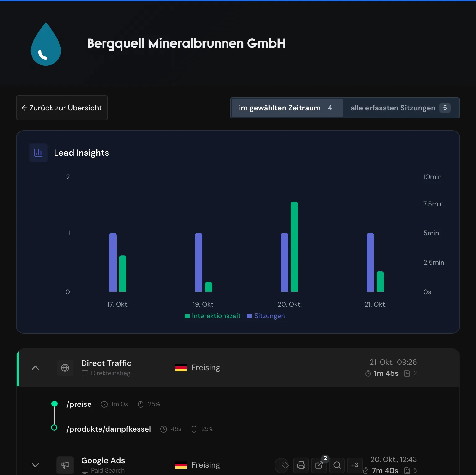Open the /preise page entry
The height and width of the screenshot is (475, 476).
click(x=79, y=404)
